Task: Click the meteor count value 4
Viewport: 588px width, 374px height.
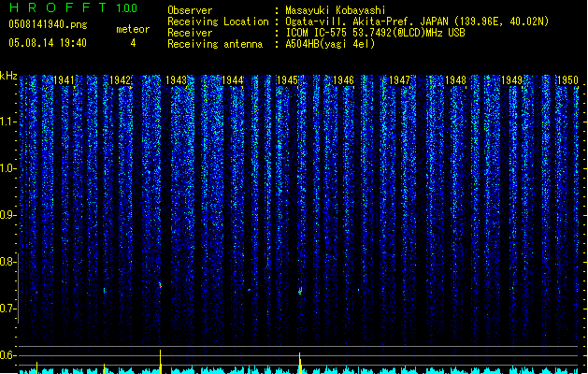Action: coord(133,43)
